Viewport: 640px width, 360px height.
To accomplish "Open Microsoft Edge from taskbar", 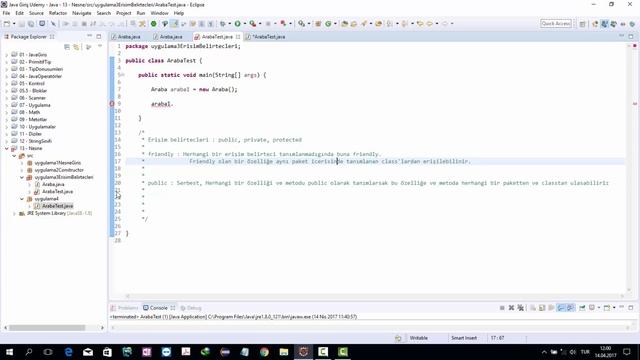I will click(x=68, y=352).
